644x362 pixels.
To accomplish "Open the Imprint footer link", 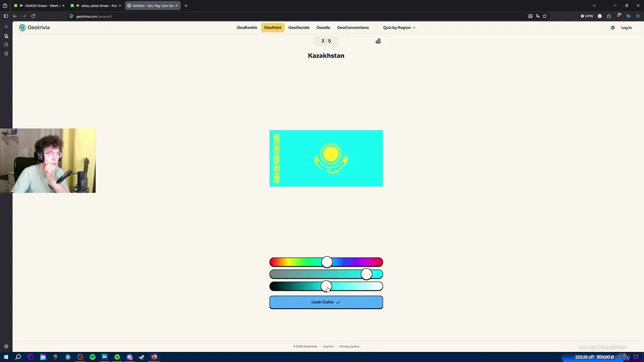I will coord(328,346).
